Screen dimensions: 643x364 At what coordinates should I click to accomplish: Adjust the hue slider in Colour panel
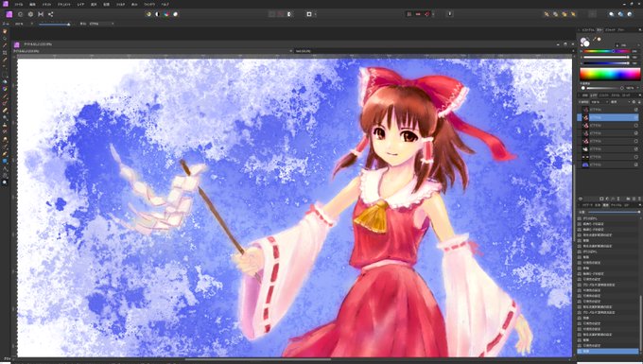tap(606, 51)
